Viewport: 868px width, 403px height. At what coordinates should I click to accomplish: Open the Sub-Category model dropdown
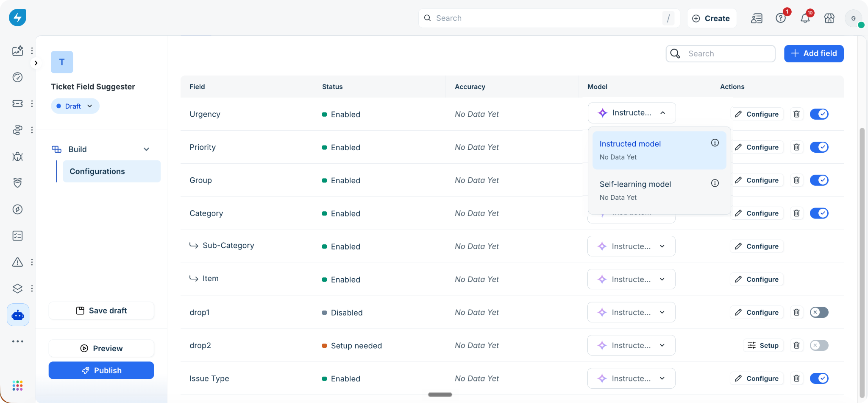632,246
